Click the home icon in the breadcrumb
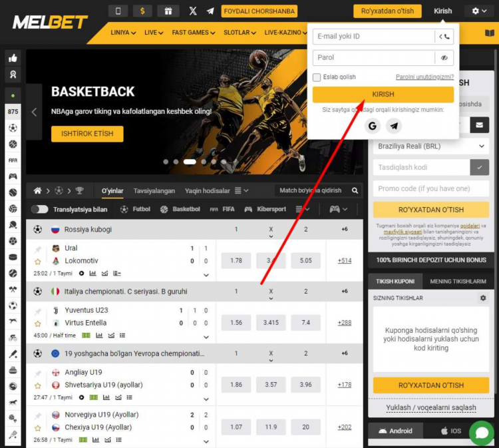499x448 pixels. (37, 191)
